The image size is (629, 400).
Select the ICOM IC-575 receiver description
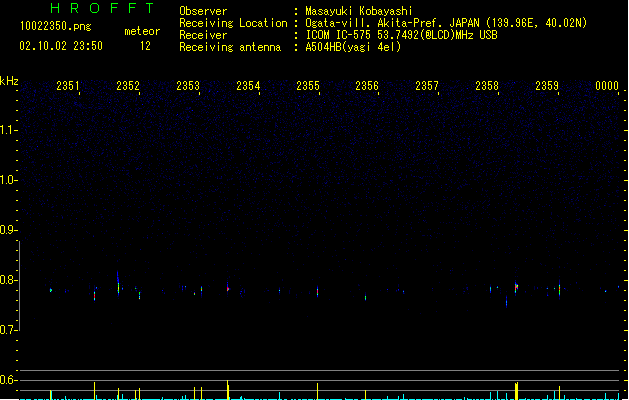401,35
